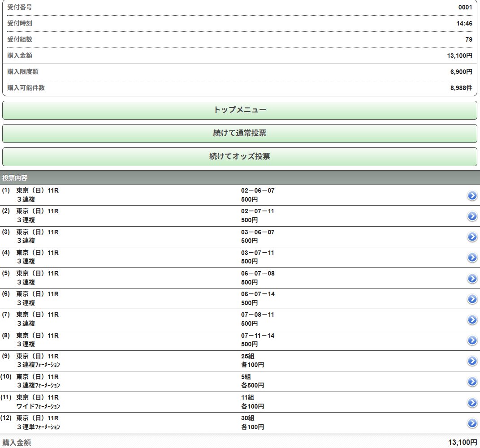Click the 投票内容 section header

tap(240, 178)
